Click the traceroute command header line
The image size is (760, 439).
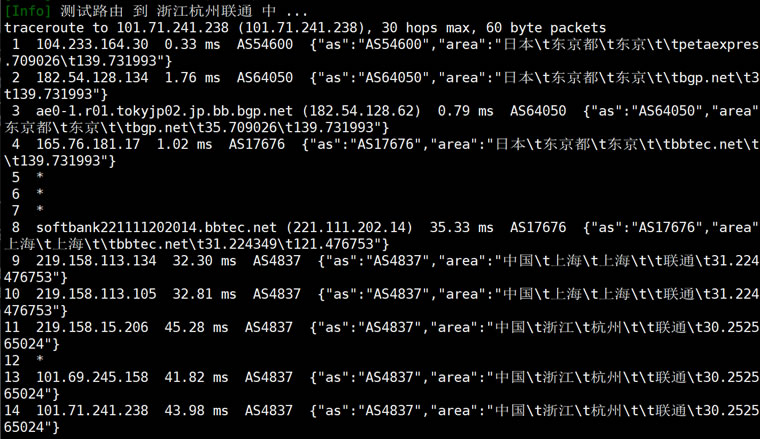pos(305,28)
